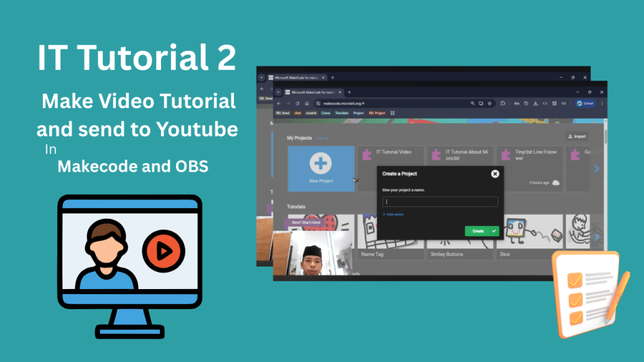
Task: Click the tab search dropdown in front browser window
Action: tap(278, 92)
